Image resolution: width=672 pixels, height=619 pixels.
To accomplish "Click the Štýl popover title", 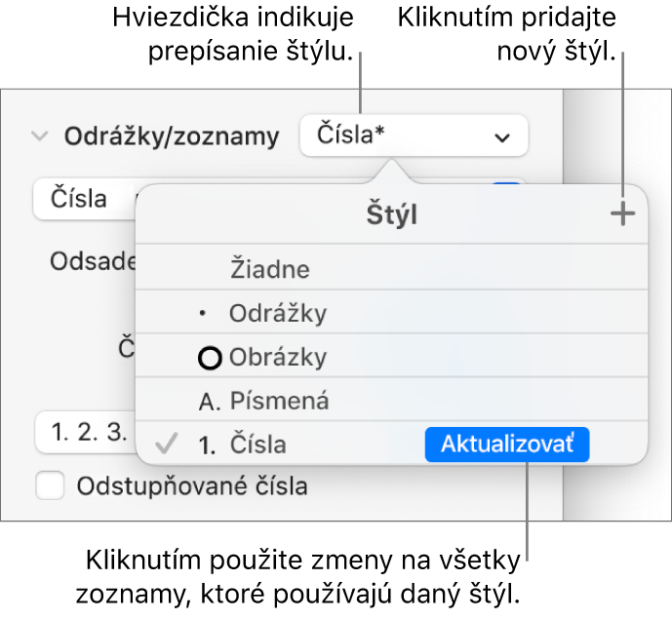I will click(x=390, y=215).
